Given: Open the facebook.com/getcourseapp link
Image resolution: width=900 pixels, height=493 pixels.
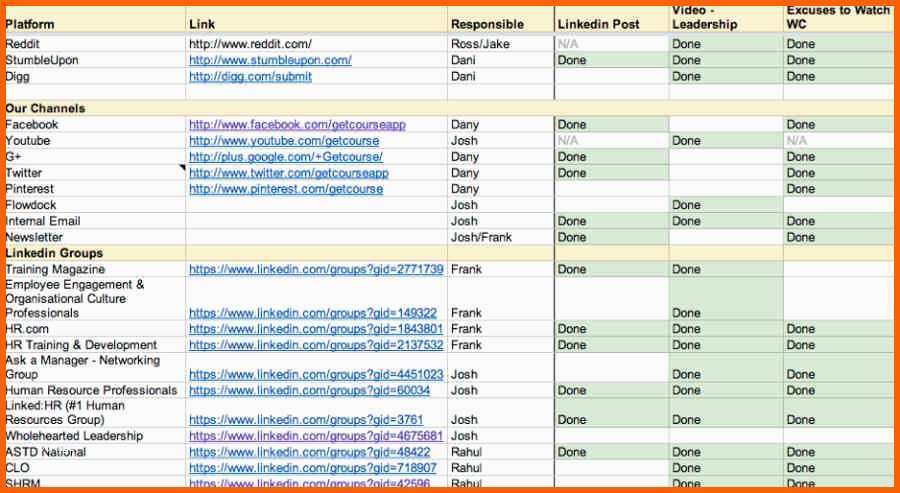Looking at the screenshot, I should (297, 125).
